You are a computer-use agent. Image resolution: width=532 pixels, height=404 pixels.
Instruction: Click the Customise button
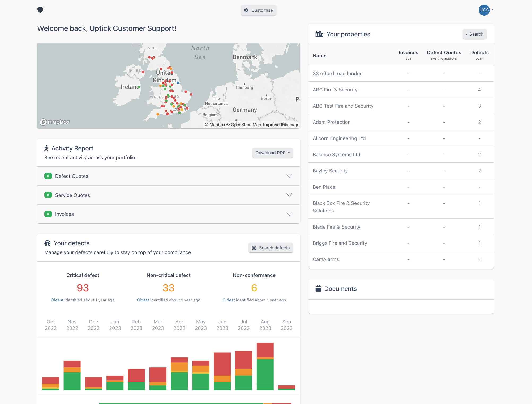258,10
